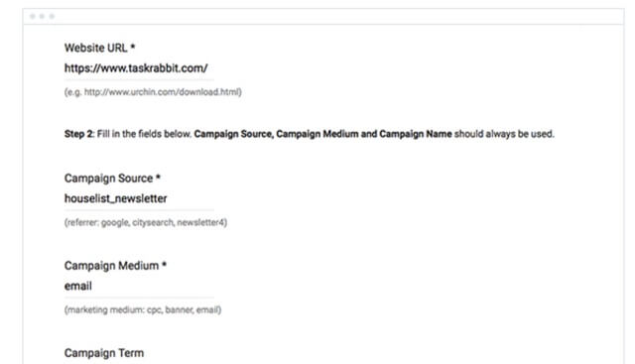Click the Step 2 instruction text
635x364 pixels.
click(x=310, y=134)
